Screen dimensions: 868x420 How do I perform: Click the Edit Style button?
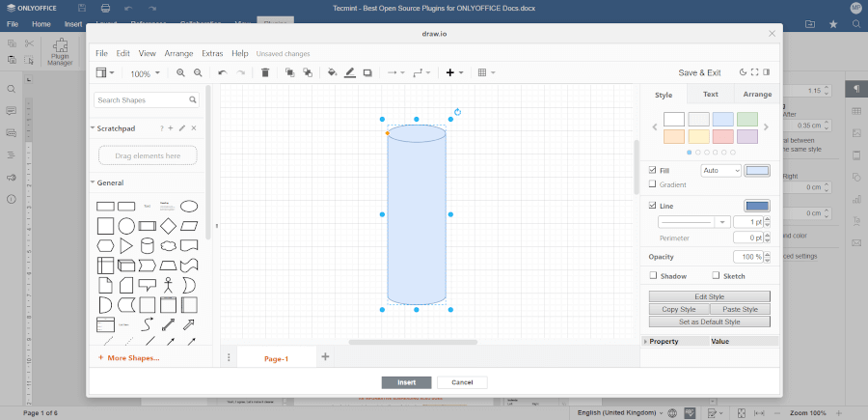coord(709,296)
